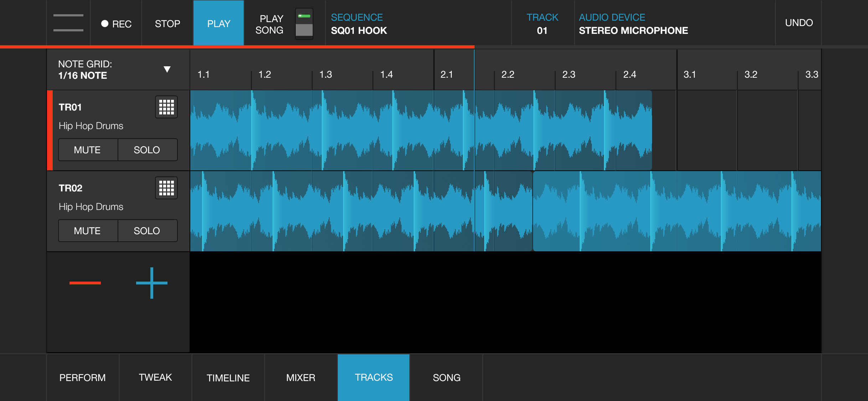
Task: Switch to the TIMELINE tab
Action: tap(228, 377)
